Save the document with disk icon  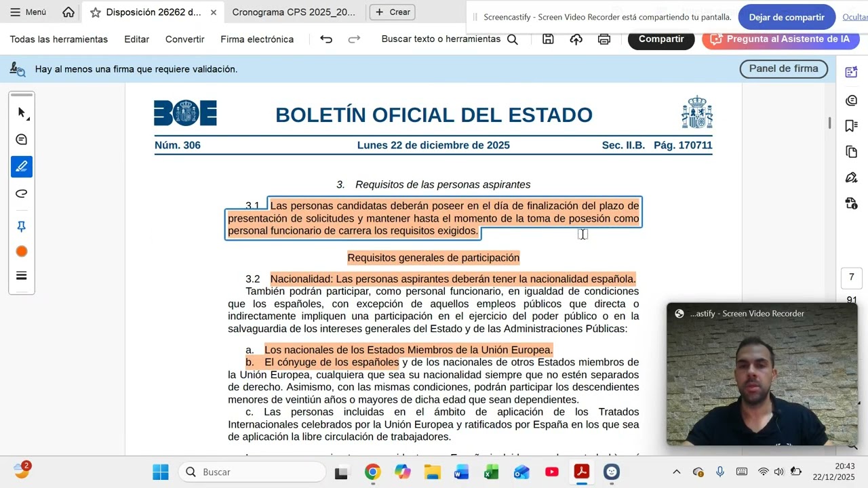click(x=548, y=39)
